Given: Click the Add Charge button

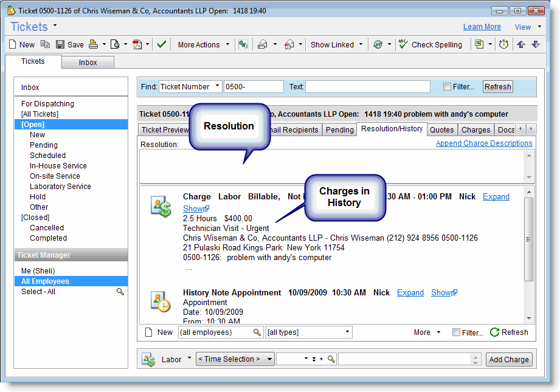Looking at the screenshot, I should [508, 359].
